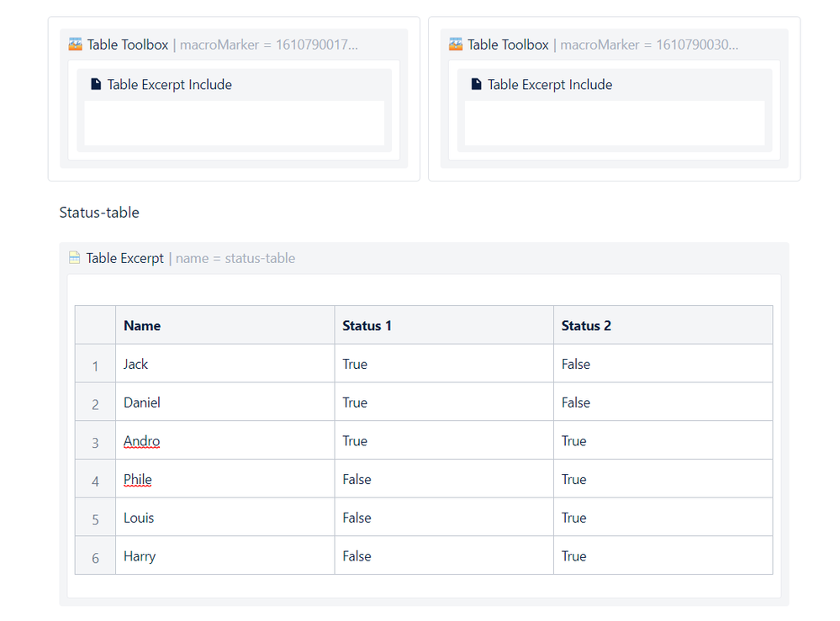Click Harry's Status 2 True cell

pyautogui.click(x=663, y=556)
